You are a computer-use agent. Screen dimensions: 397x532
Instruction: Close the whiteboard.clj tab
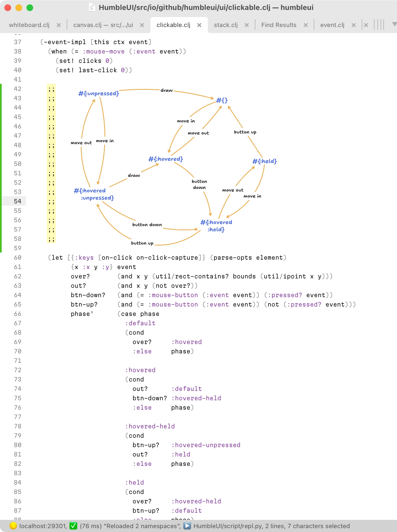pyautogui.click(x=59, y=25)
